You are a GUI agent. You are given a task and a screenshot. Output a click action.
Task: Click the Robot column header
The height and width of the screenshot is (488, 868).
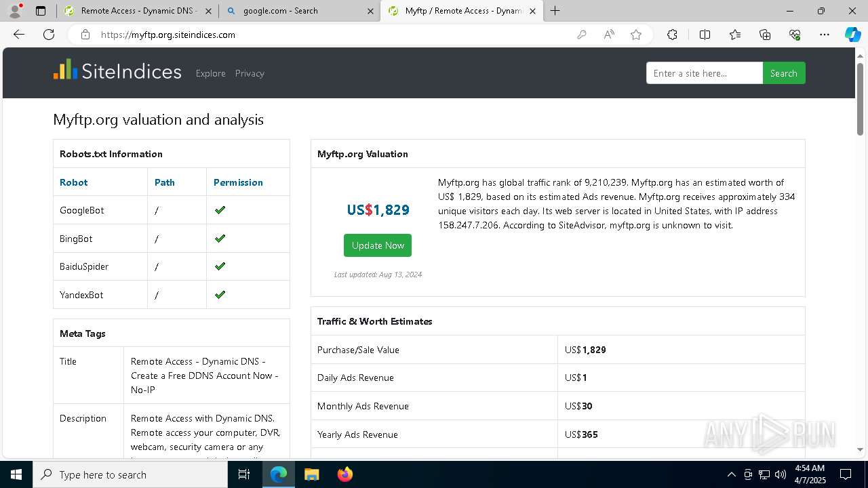pos(73,182)
